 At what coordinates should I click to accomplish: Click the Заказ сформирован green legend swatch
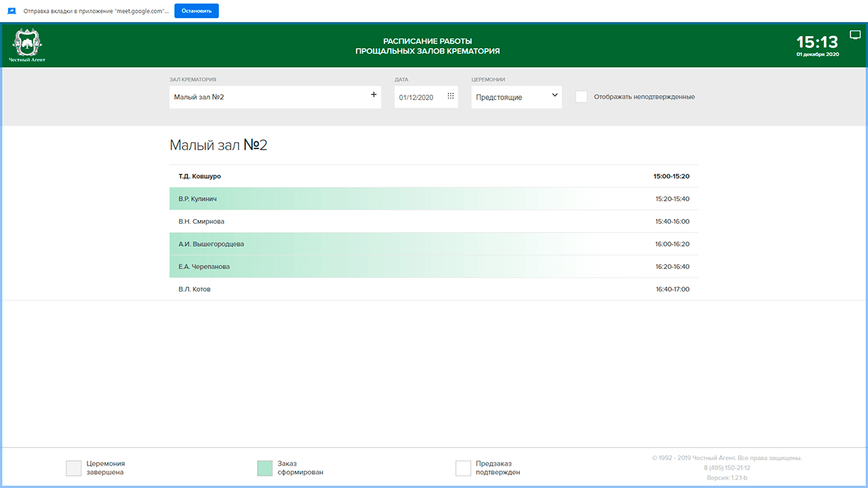click(x=265, y=468)
